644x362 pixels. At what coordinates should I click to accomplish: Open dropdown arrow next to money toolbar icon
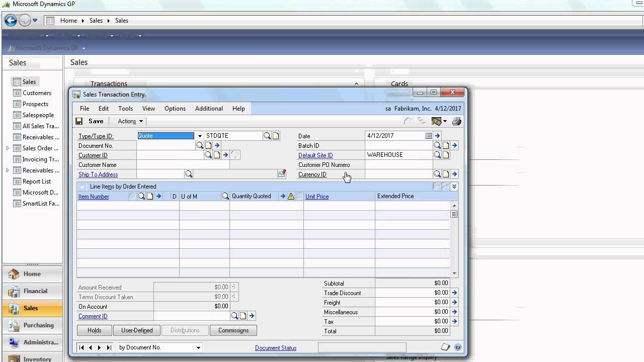[445, 121]
